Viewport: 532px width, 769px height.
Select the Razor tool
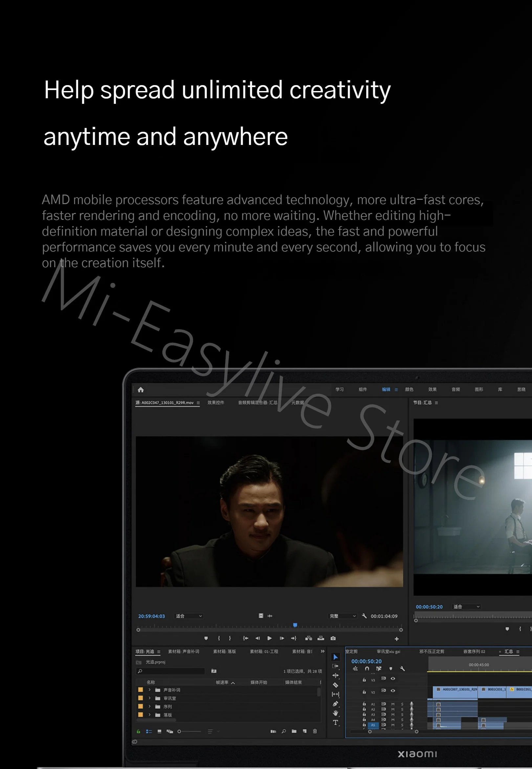[335, 685]
